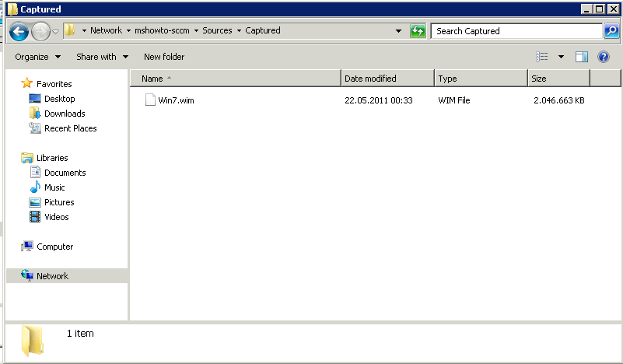Image resolution: width=623 pixels, height=364 pixels.
Task: Go back with the Back arrow button
Action: pyautogui.click(x=19, y=31)
